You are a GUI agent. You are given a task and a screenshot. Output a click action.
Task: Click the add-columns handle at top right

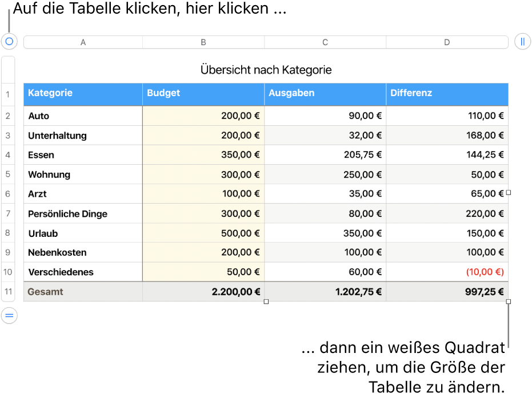(x=522, y=41)
